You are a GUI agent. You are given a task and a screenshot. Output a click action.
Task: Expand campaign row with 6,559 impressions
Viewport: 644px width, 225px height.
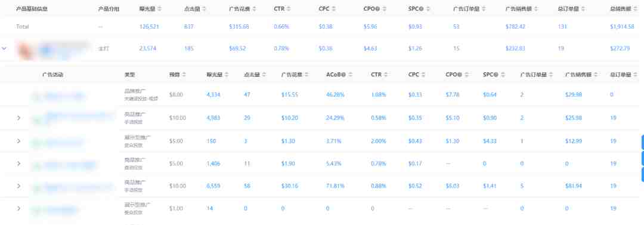point(18,186)
